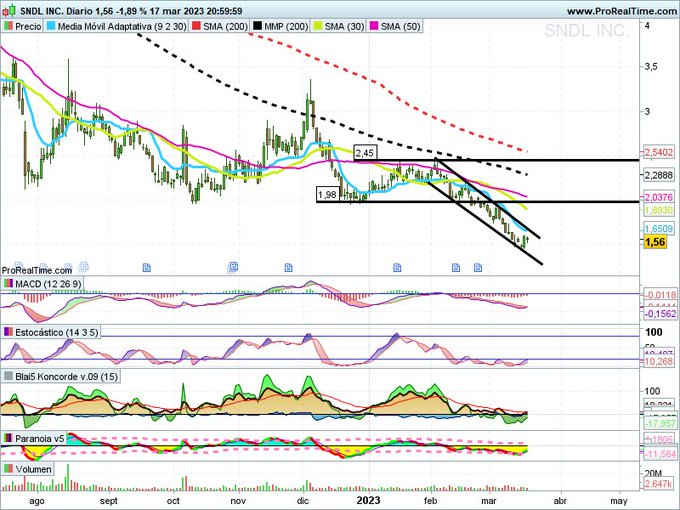Select the SMA (50) legend label
This screenshot has width=680, height=510.
(400, 26)
